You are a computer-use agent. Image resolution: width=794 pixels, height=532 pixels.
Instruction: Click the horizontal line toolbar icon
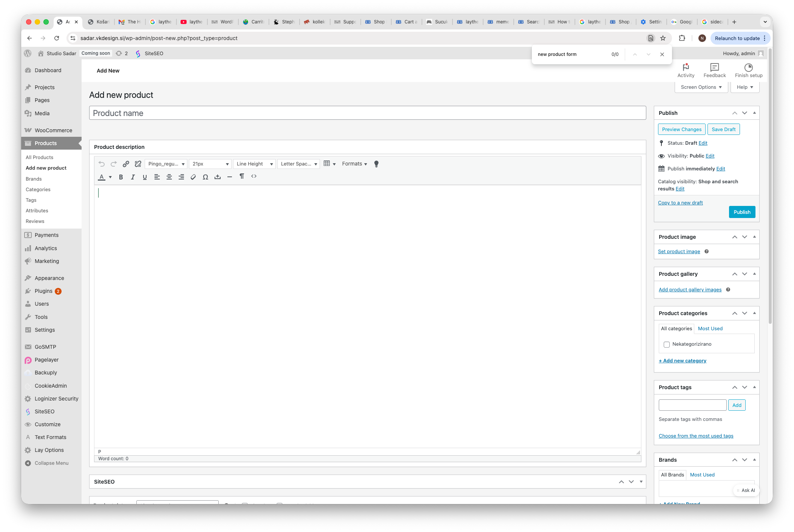230,177
